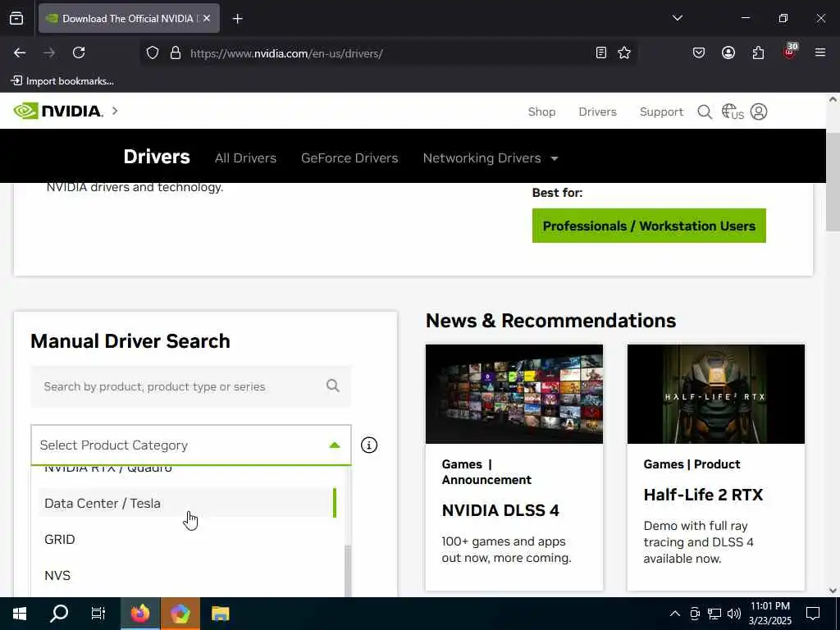This screenshot has width=840, height=630.
Task: Open the Shop menu item
Action: (x=541, y=112)
